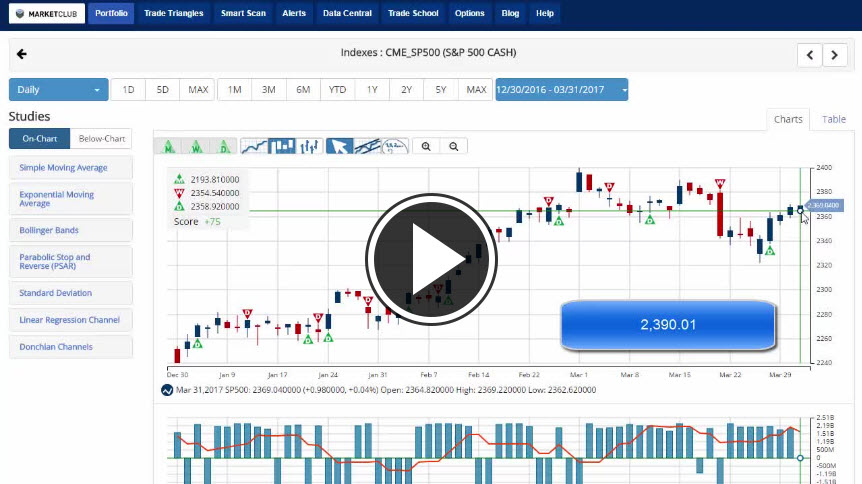Toggle the monthly Trade Triangle icon

click(x=169, y=146)
